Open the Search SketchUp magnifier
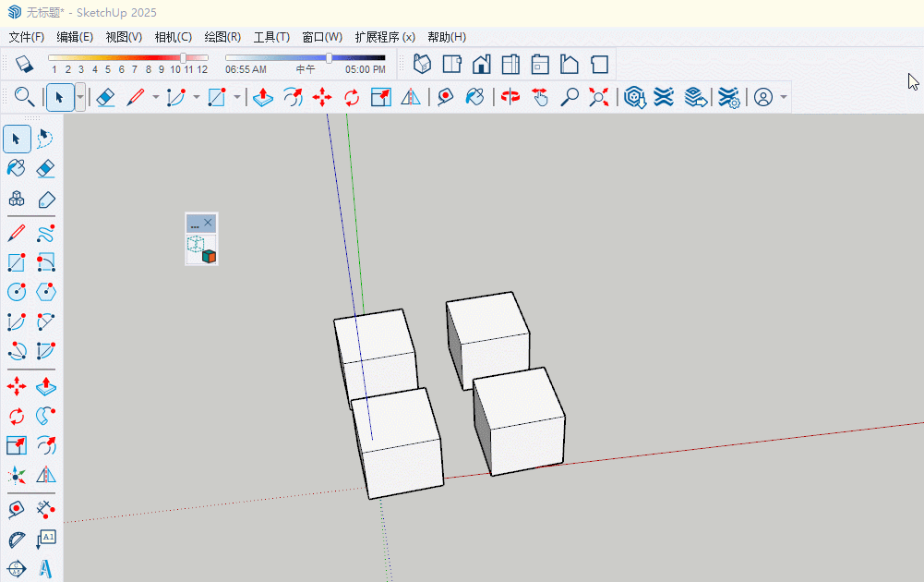 (x=24, y=97)
